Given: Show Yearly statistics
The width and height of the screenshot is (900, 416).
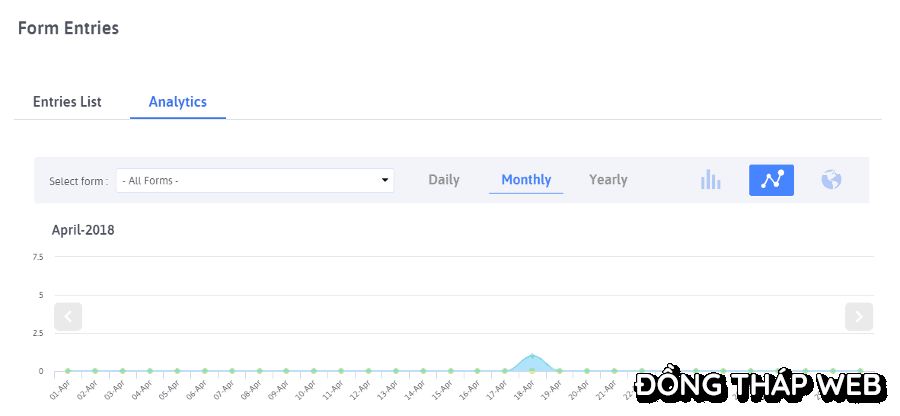Looking at the screenshot, I should 608,180.
